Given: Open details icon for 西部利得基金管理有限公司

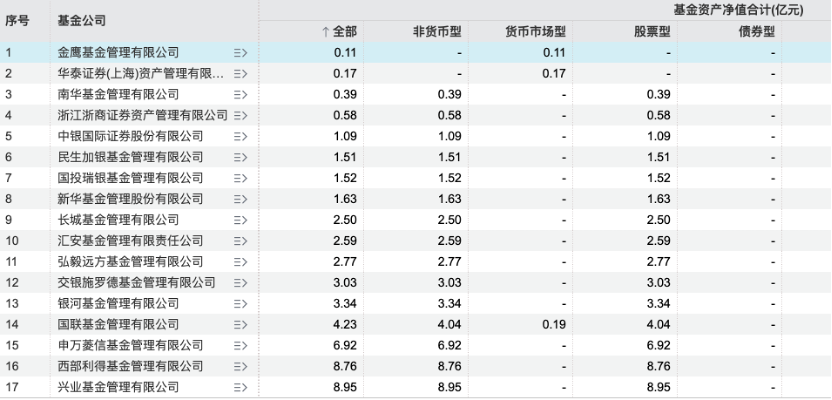Looking at the screenshot, I should pos(240,366).
